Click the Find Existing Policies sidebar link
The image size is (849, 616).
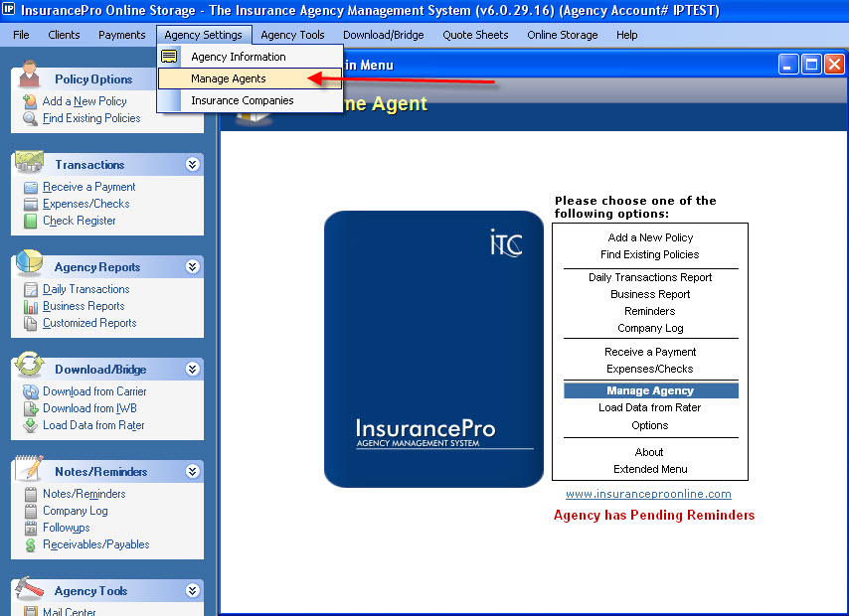tap(91, 118)
